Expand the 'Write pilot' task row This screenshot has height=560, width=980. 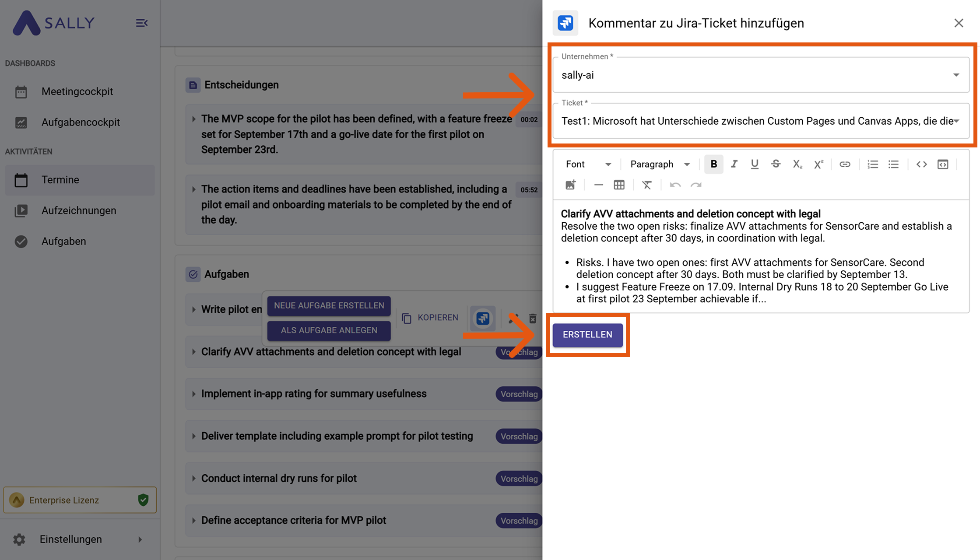click(193, 309)
